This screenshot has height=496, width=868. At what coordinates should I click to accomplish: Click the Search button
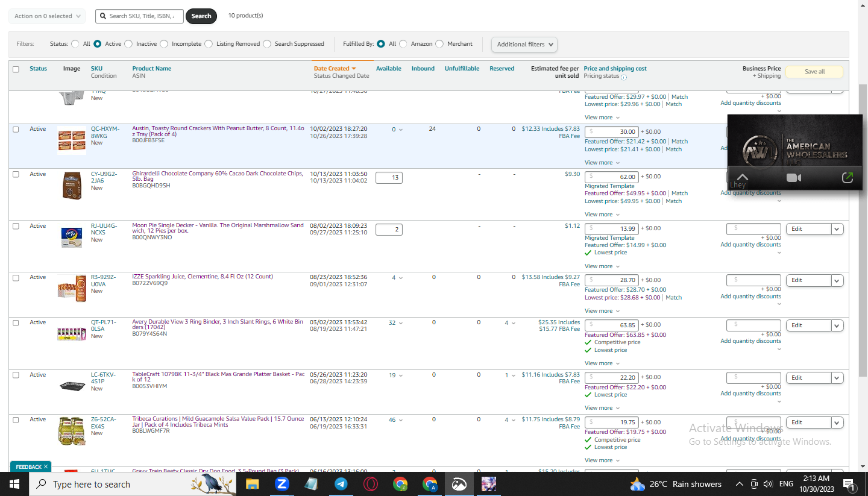pyautogui.click(x=201, y=16)
